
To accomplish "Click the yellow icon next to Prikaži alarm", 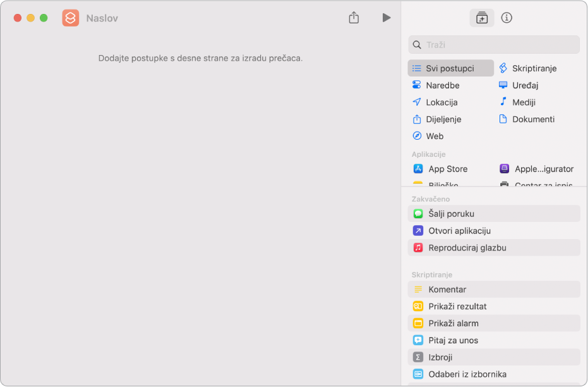I will click(418, 323).
